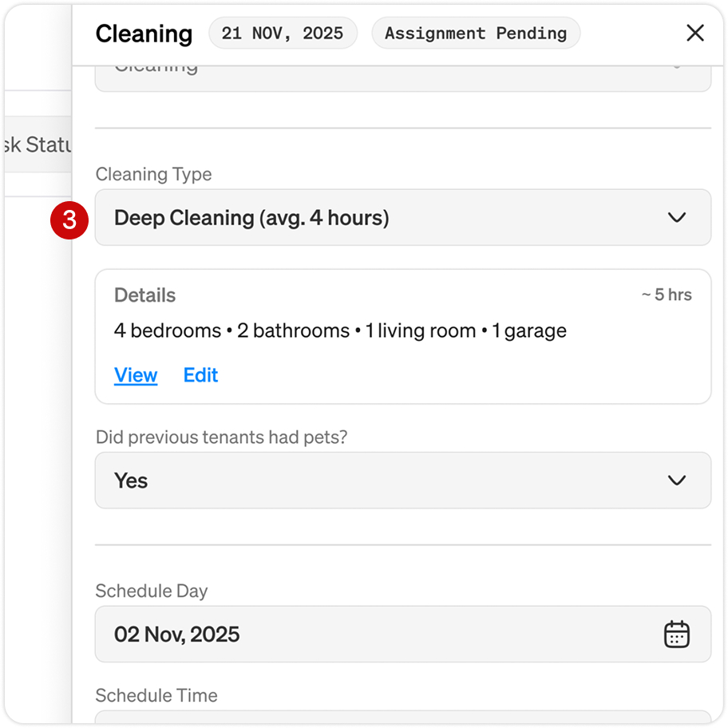Select the 21 NOV, 2025 date badge
This screenshot has height=728, width=728.
(x=283, y=34)
